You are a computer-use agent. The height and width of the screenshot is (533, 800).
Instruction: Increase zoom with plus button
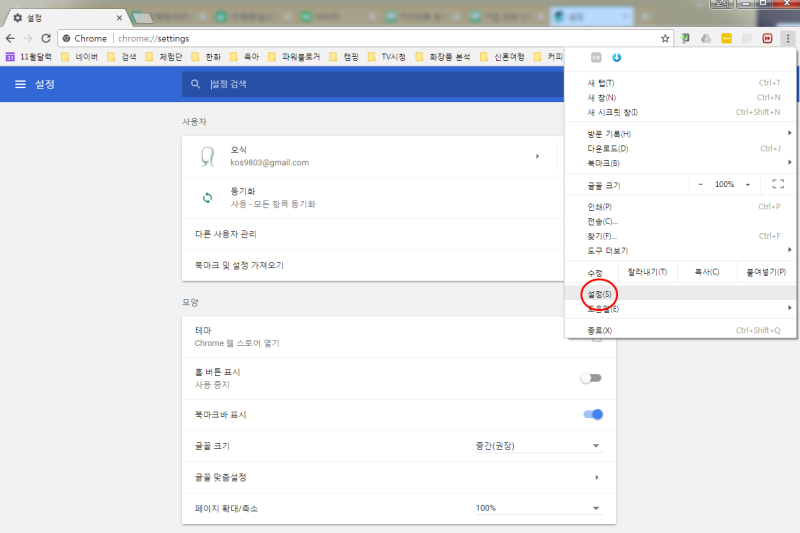point(748,184)
